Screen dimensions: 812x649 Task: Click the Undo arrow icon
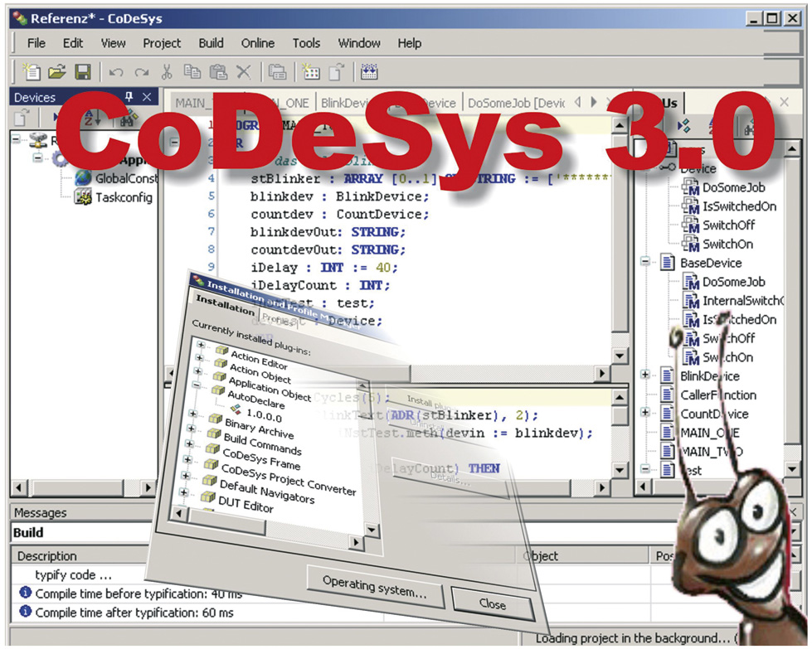click(x=116, y=72)
